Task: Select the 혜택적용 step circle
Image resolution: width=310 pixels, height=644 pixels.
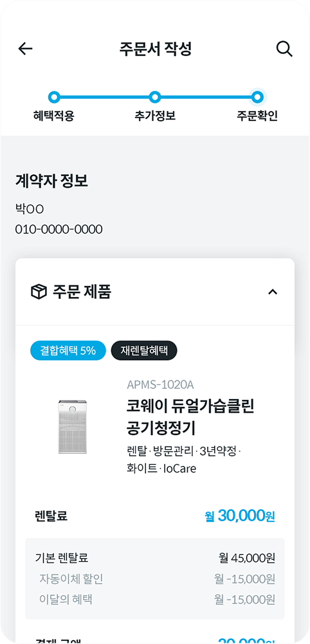Action: [x=54, y=97]
